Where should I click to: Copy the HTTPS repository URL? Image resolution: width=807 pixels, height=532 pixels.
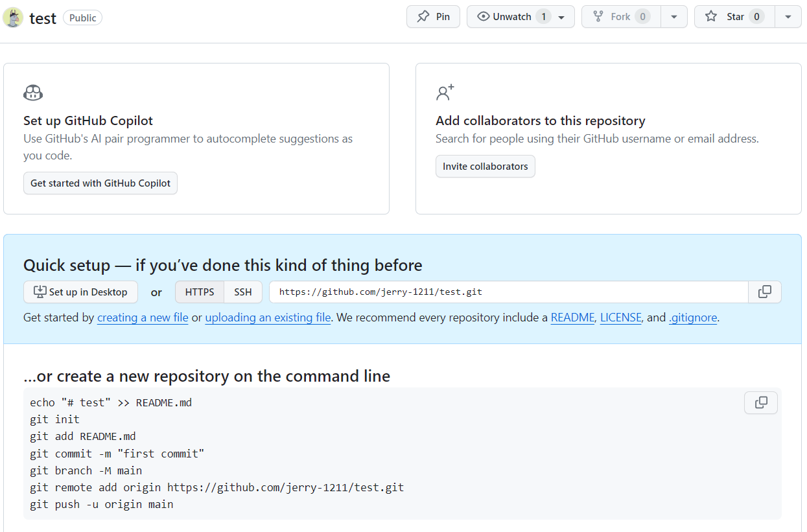[x=765, y=292]
